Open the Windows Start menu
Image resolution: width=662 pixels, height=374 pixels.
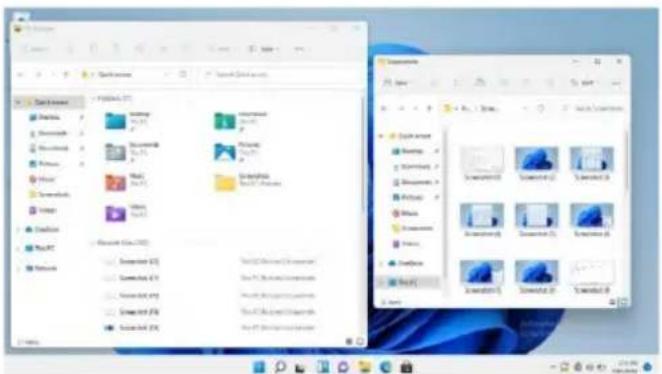point(259,366)
